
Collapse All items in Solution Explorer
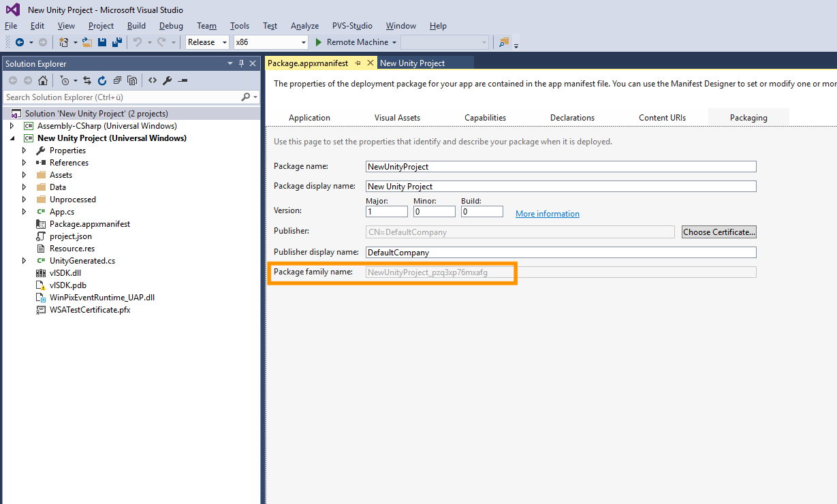(x=117, y=80)
